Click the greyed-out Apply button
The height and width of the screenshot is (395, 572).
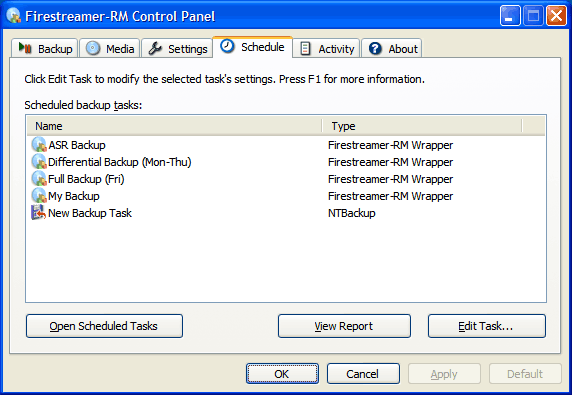click(444, 373)
